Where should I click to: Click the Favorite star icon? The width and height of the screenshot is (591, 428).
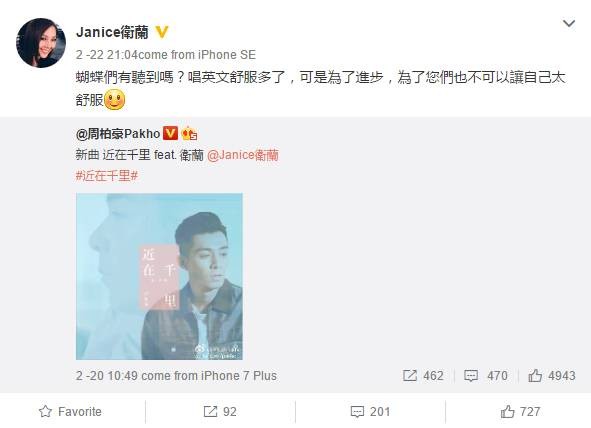pyautogui.click(x=45, y=411)
